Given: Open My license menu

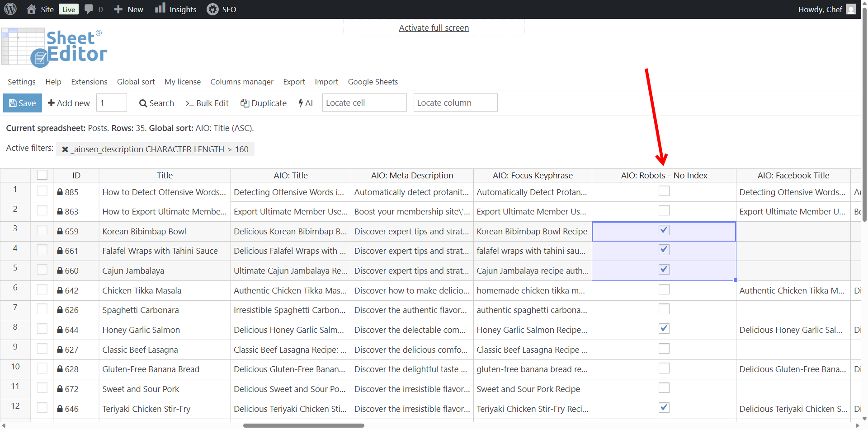Looking at the screenshot, I should 183,82.
